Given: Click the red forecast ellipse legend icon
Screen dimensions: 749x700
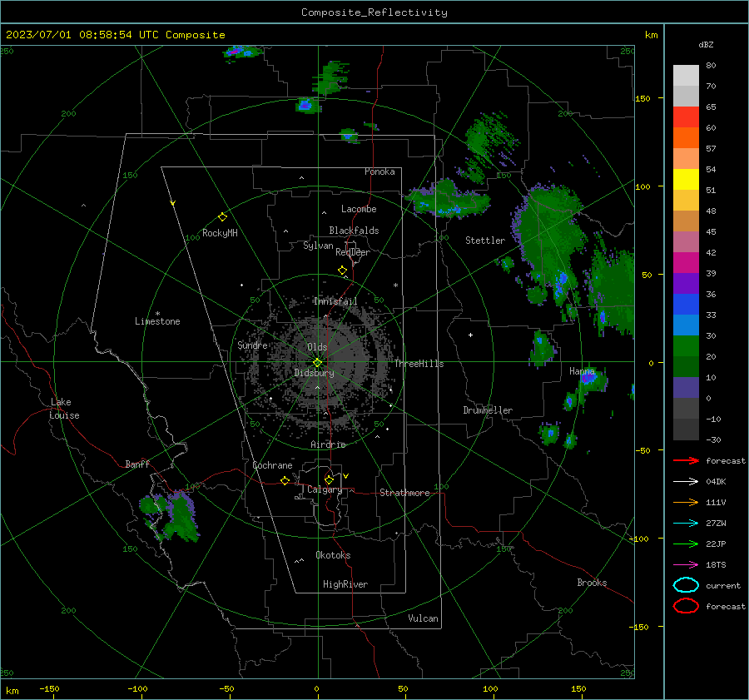Looking at the screenshot, I should [x=686, y=606].
